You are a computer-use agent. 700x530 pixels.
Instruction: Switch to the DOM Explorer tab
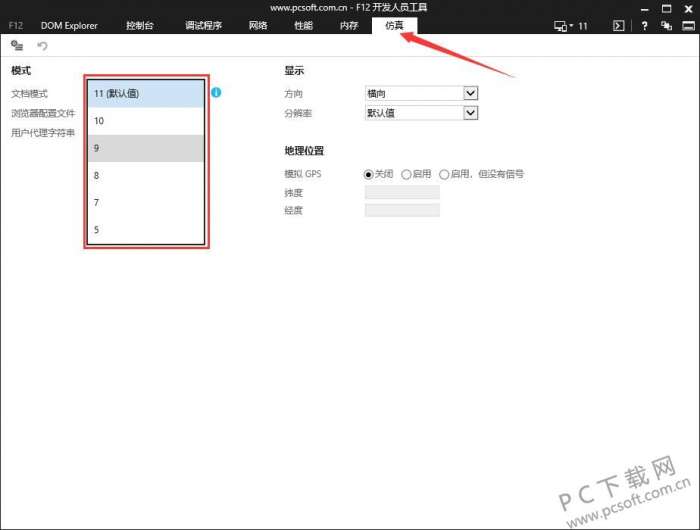point(69,25)
